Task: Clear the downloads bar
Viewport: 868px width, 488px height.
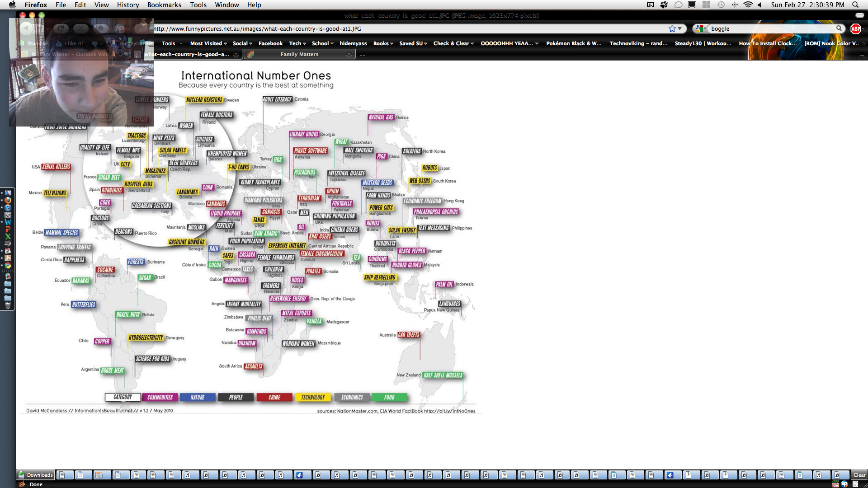Action: point(859,475)
